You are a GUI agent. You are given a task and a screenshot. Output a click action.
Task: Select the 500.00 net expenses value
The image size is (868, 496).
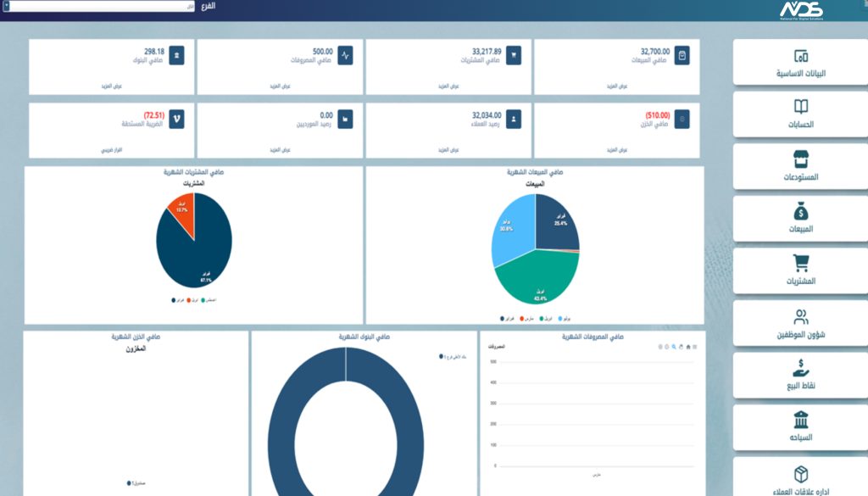click(x=323, y=52)
